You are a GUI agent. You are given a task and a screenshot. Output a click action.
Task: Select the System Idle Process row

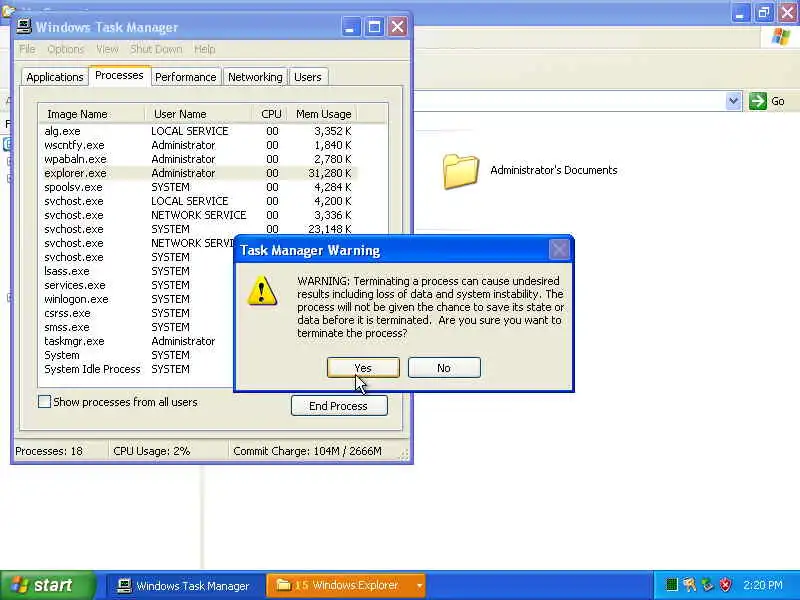138,369
